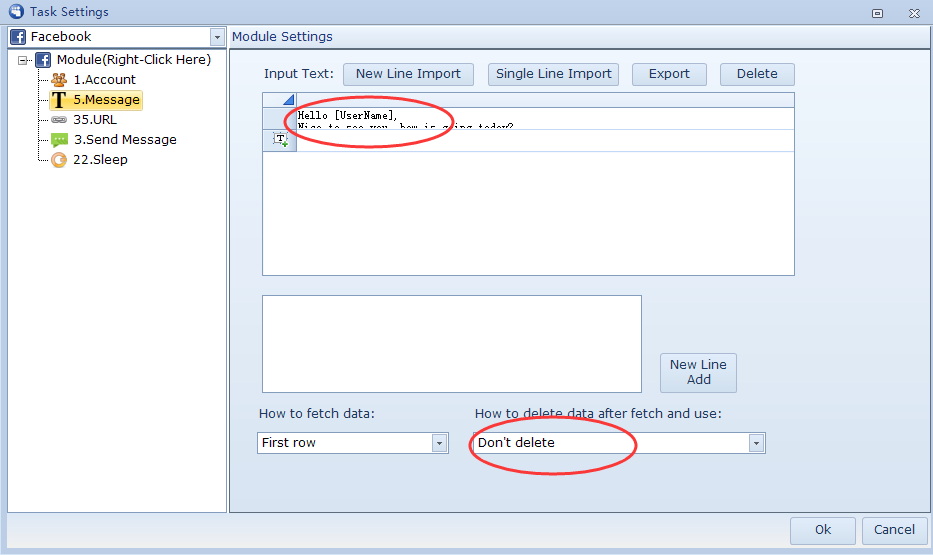Click the New Line Add button
Screen dimensions: 933x555
click(x=698, y=372)
